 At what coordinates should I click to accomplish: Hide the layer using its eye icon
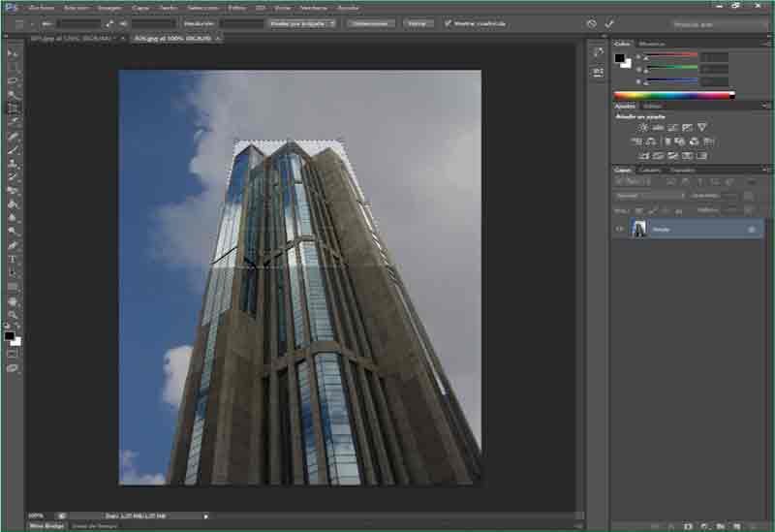620,229
